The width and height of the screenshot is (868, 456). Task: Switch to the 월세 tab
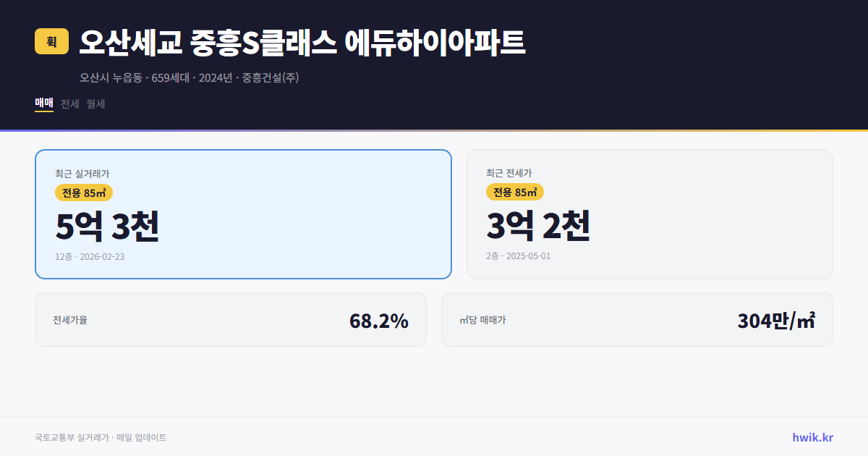(95, 104)
